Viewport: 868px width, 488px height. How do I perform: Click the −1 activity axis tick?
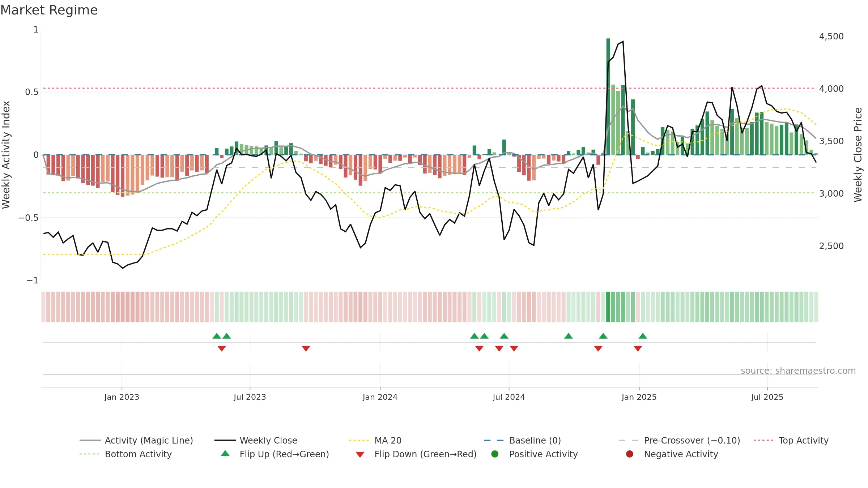click(x=32, y=281)
